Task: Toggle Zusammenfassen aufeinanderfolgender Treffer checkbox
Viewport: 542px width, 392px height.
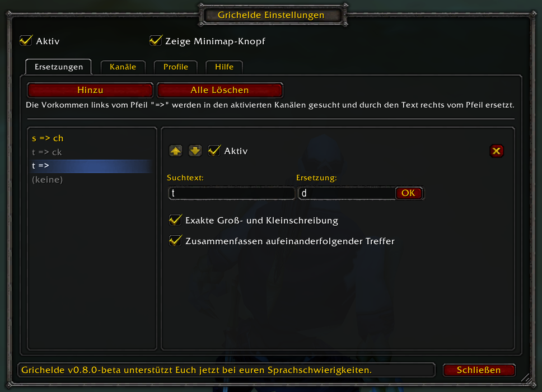Action: click(175, 241)
